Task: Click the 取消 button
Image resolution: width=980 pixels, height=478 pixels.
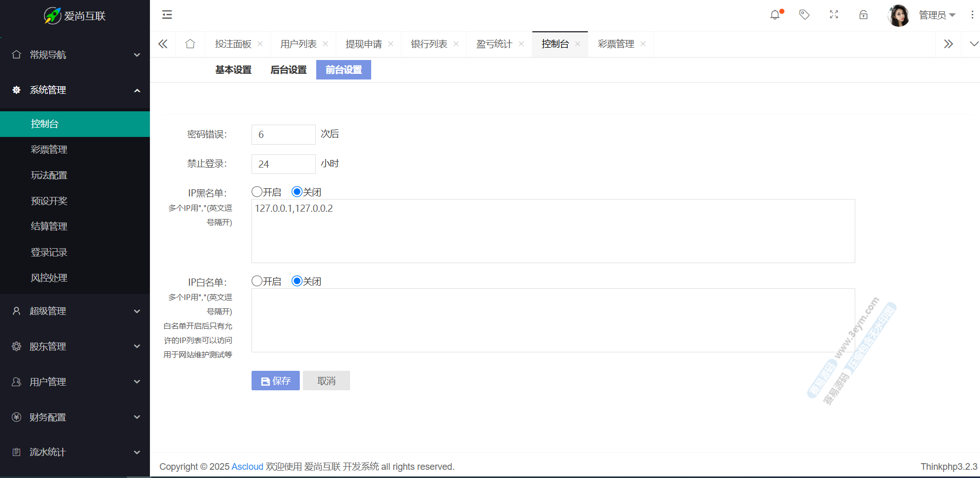Action: tap(326, 381)
